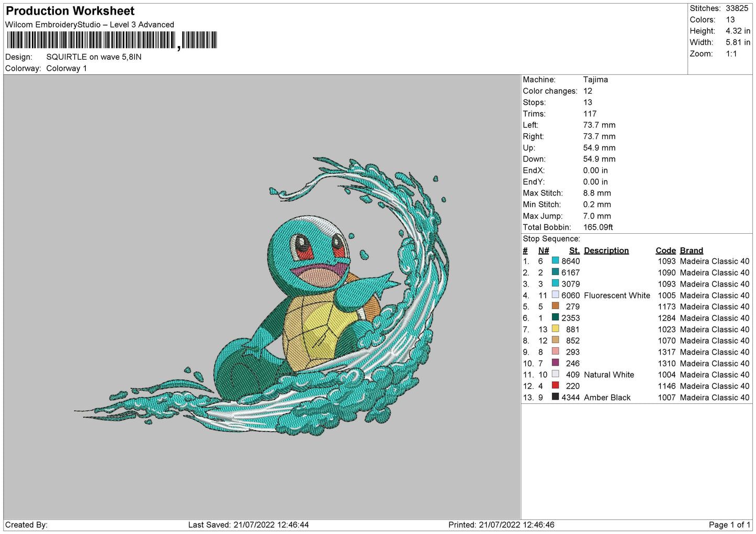This screenshot has width=756, height=534.
Task: Click the St. stitch count column header
Action: pos(574,251)
